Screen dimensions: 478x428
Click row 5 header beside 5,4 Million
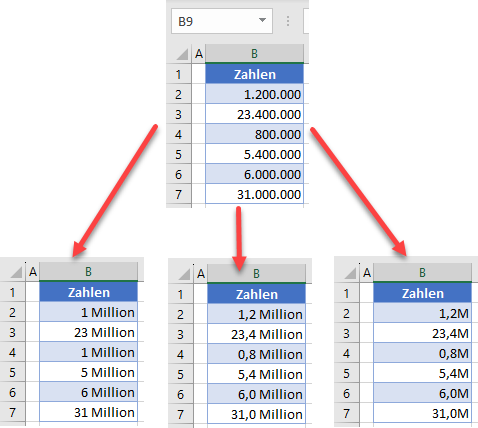click(x=181, y=374)
